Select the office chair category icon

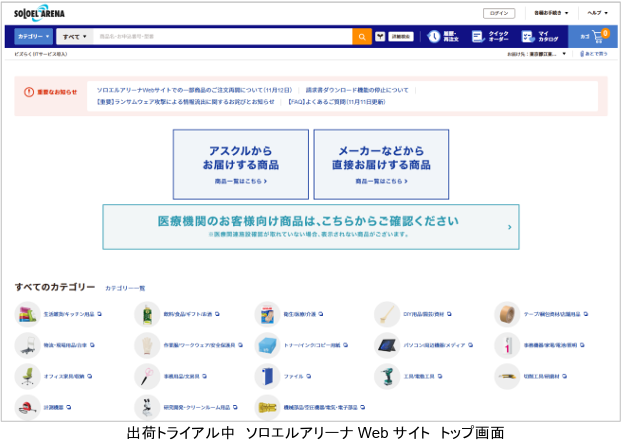[27, 376]
